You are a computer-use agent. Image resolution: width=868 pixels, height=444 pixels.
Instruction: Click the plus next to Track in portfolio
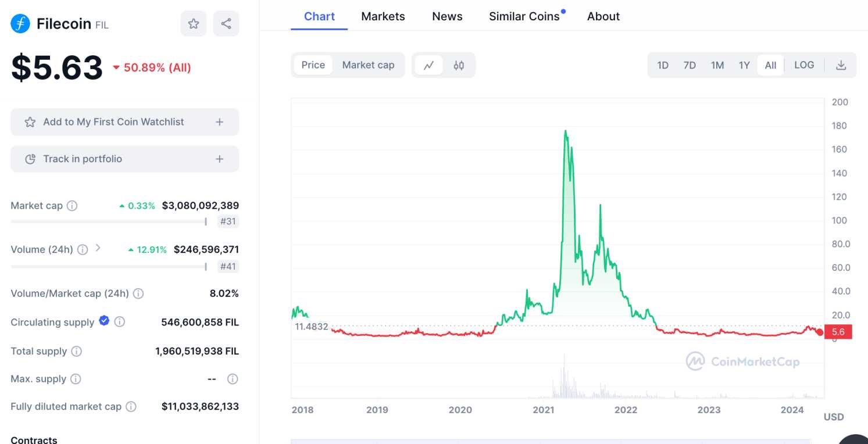219,159
